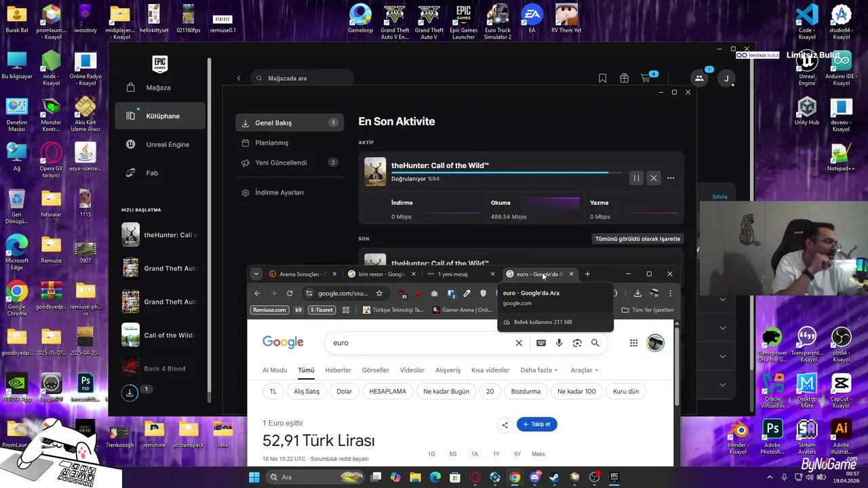Pause theHunter verification download
The image size is (868, 488).
tap(636, 178)
